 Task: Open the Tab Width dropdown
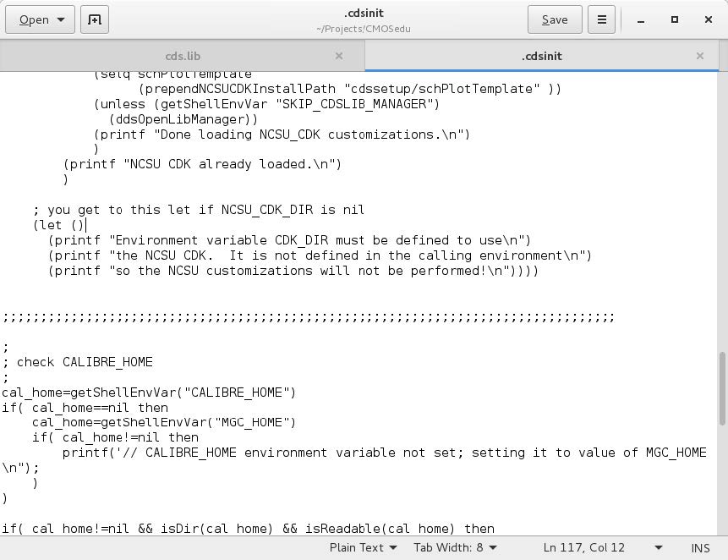[x=455, y=548]
